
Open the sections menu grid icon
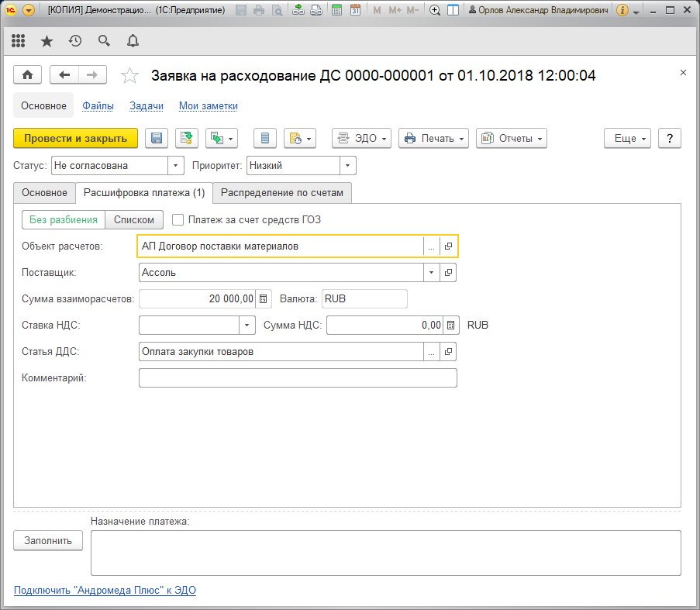click(19, 41)
